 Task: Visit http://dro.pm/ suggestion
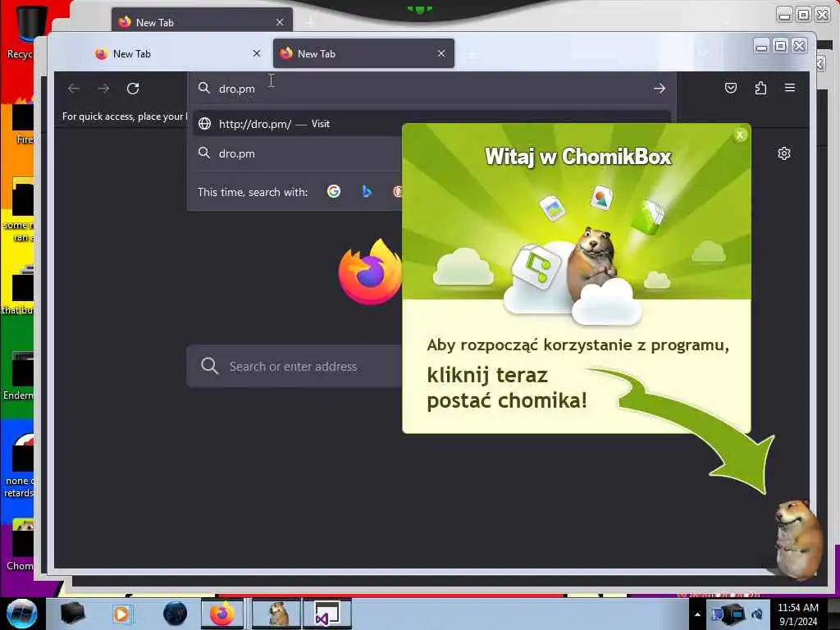(x=431, y=124)
